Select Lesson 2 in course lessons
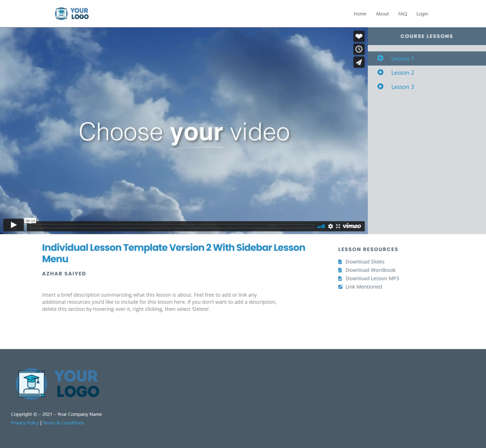This screenshot has height=448, width=486. click(x=427, y=73)
